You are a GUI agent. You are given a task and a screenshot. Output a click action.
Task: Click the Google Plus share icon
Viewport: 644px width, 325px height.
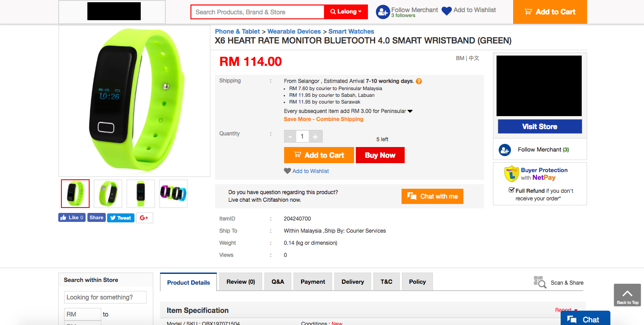[144, 218]
